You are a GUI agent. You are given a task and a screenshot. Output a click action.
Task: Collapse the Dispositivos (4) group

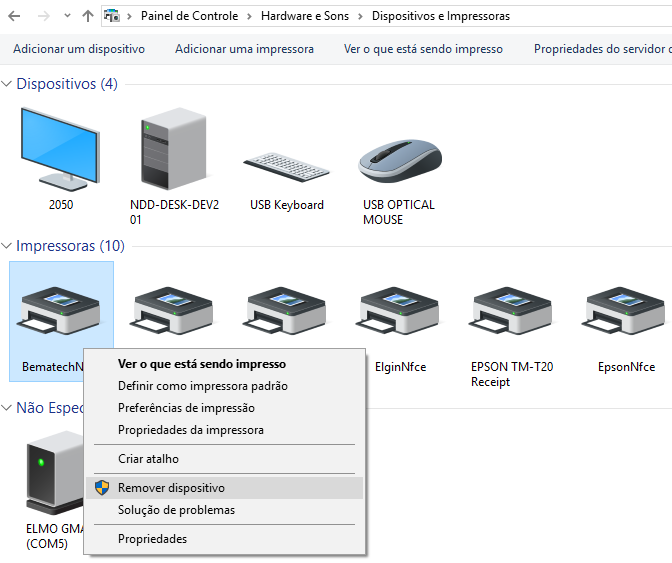(6, 84)
